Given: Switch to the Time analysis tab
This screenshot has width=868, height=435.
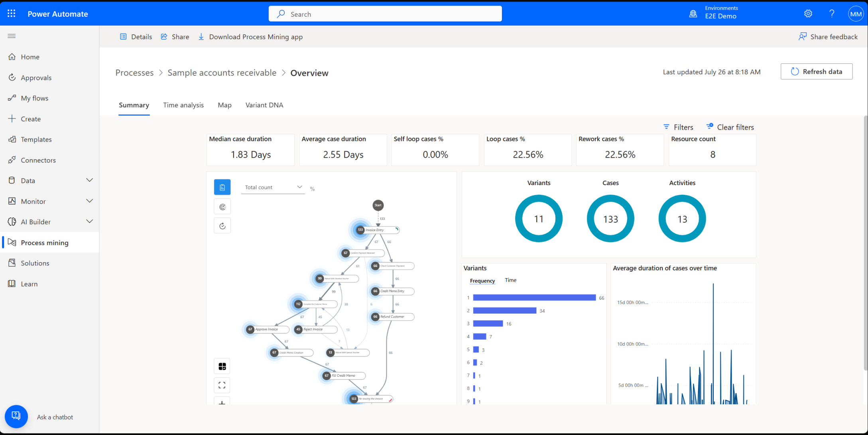Looking at the screenshot, I should coord(183,105).
